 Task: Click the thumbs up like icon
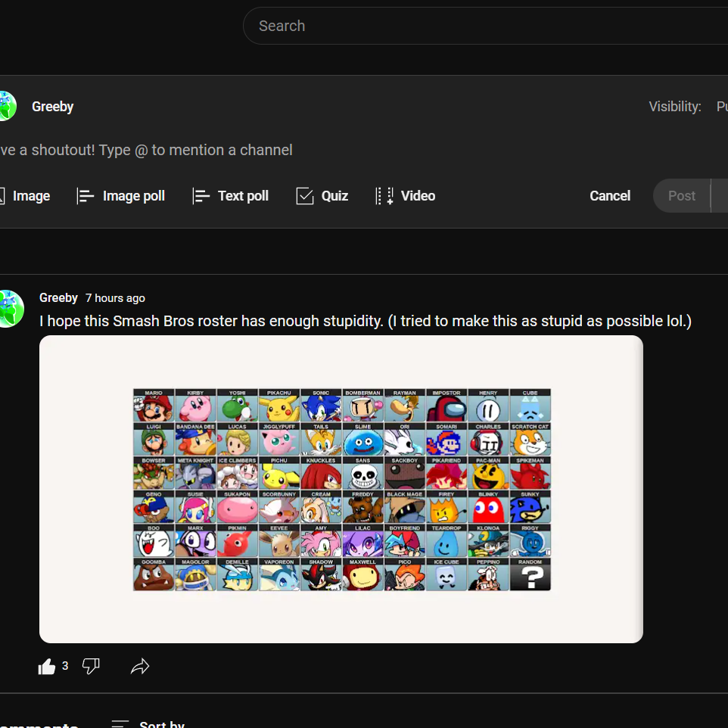pos(46,667)
